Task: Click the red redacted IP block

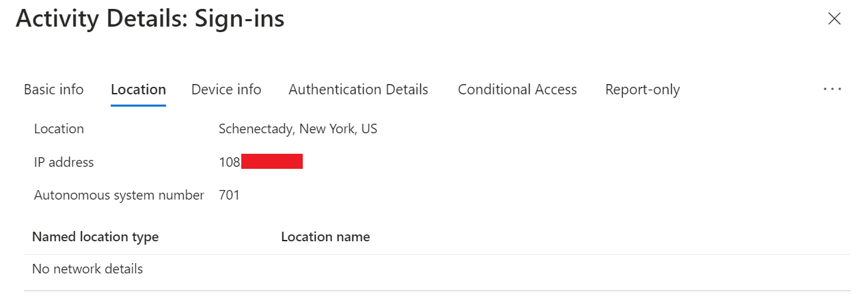Action: [x=272, y=162]
